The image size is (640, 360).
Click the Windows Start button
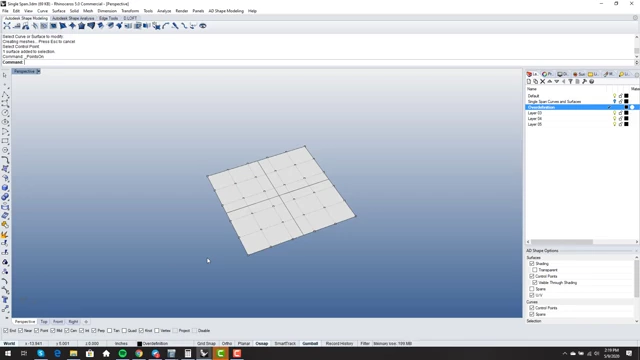pos(8,353)
